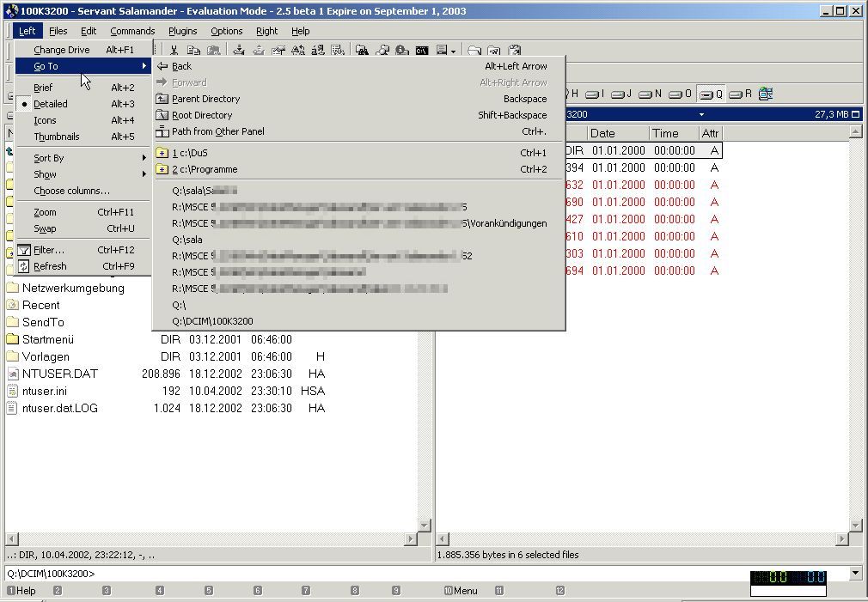Open the Files menu
868x602 pixels.
point(58,31)
